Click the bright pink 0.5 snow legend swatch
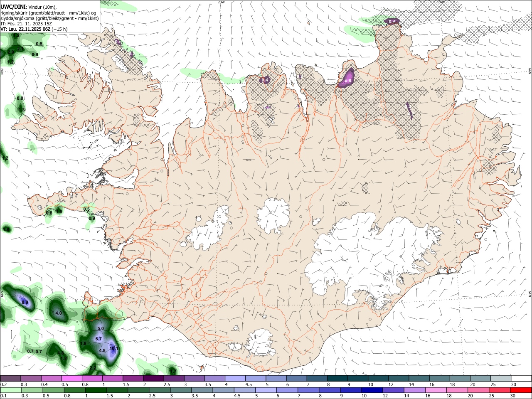 [72, 379]
